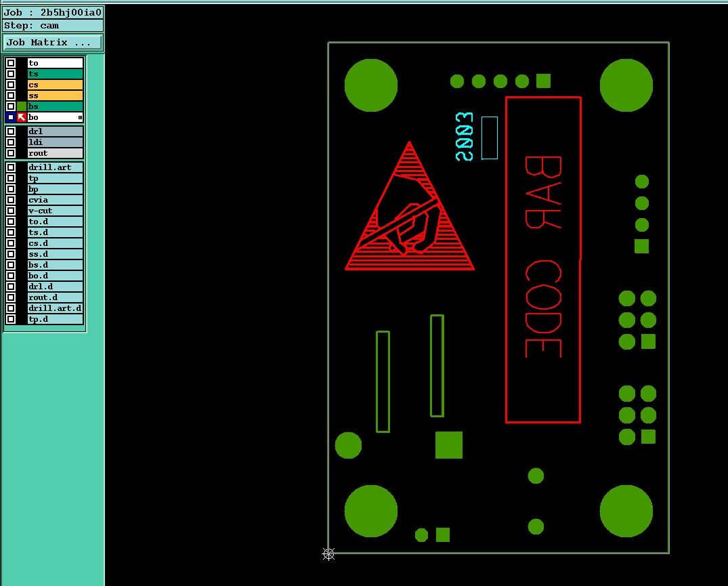Viewport: 728px width, 586px height.
Task: Toggle the checkbox for cvia layer
Action: (x=11, y=200)
